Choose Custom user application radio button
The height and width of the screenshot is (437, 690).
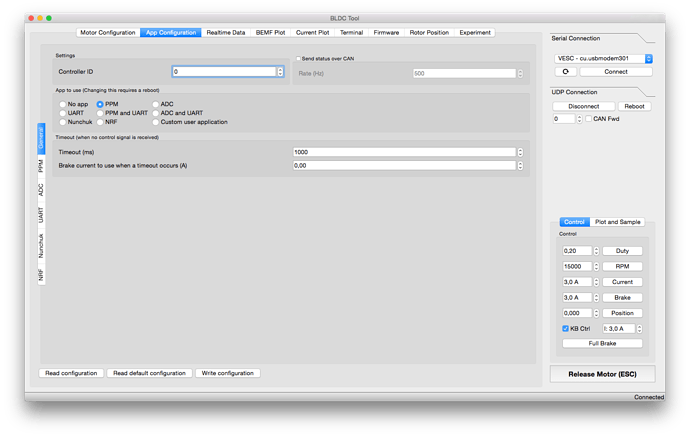156,122
